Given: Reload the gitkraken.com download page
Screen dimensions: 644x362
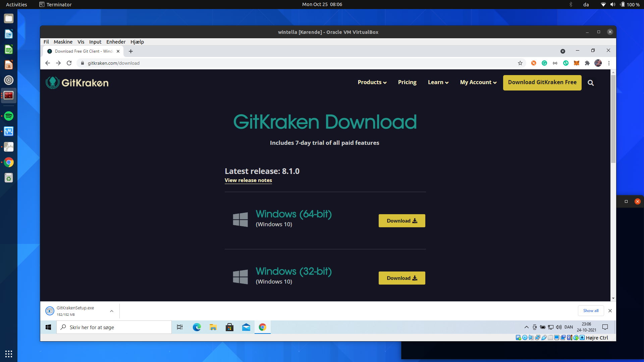Looking at the screenshot, I should click(69, 63).
